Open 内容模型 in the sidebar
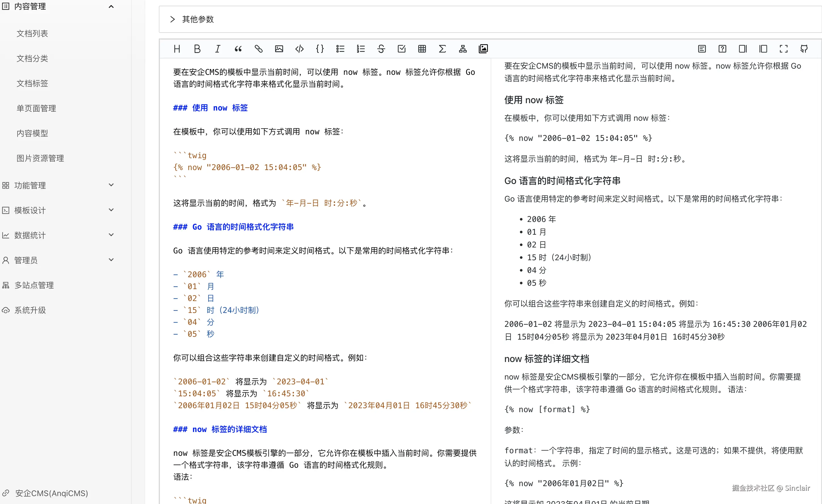The height and width of the screenshot is (504, 822). 32,133
